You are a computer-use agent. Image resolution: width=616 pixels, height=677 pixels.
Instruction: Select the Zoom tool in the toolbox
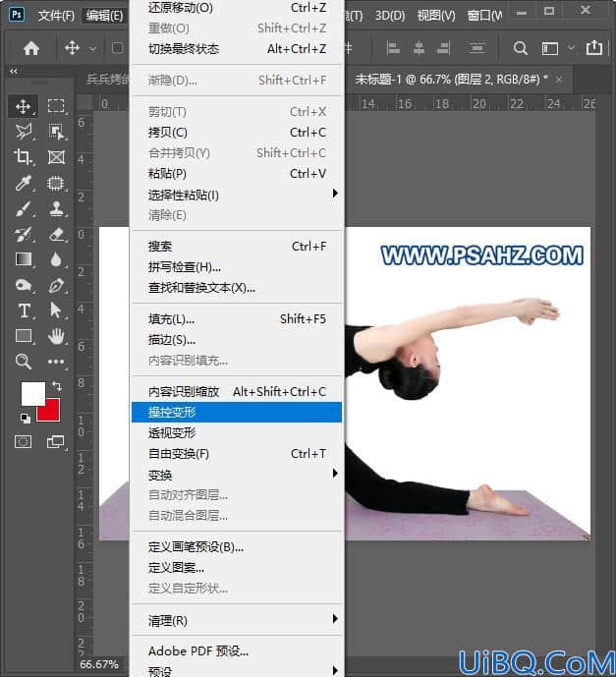24,362
